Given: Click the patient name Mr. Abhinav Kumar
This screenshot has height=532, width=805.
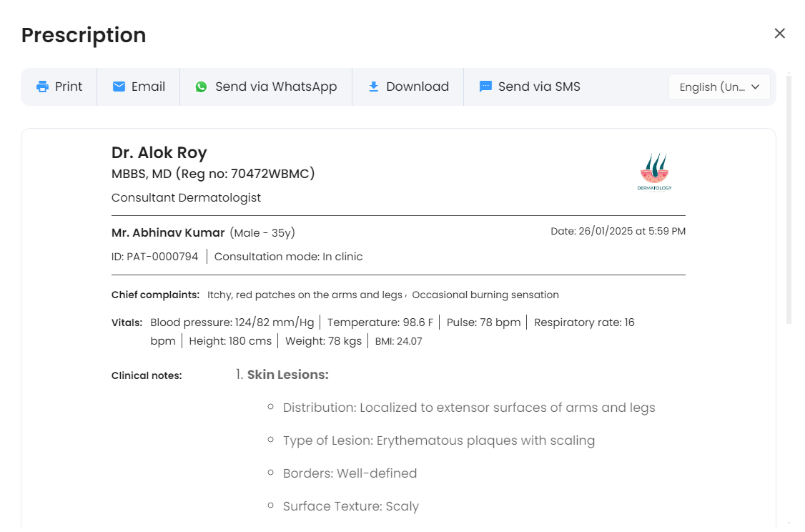Looking at the screenshot, I should 168,232.
